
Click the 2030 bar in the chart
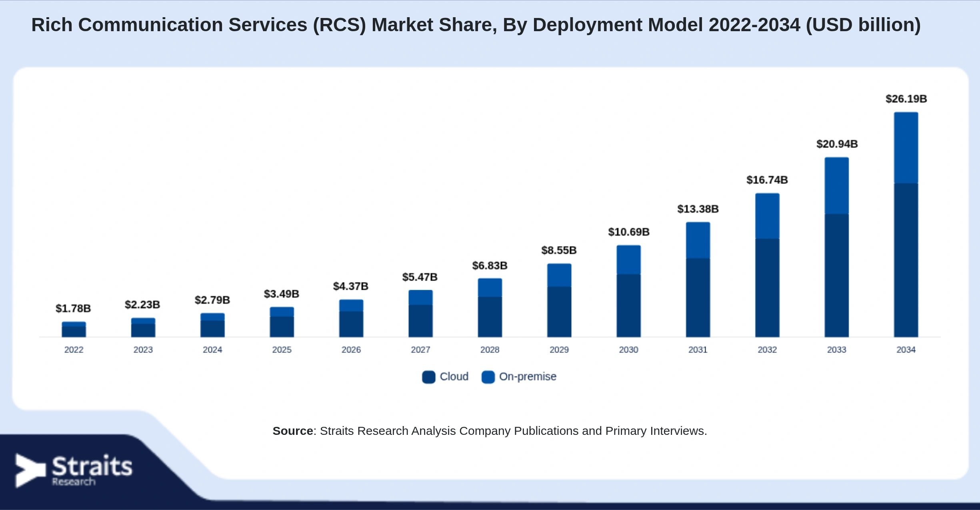628,291
